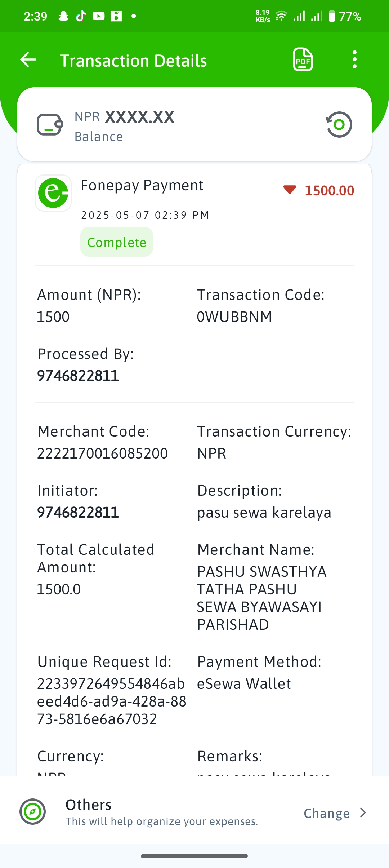Viewport: 389px width, 868px height.
Task: Select the Merchant Code value
Action: [103, 453]
